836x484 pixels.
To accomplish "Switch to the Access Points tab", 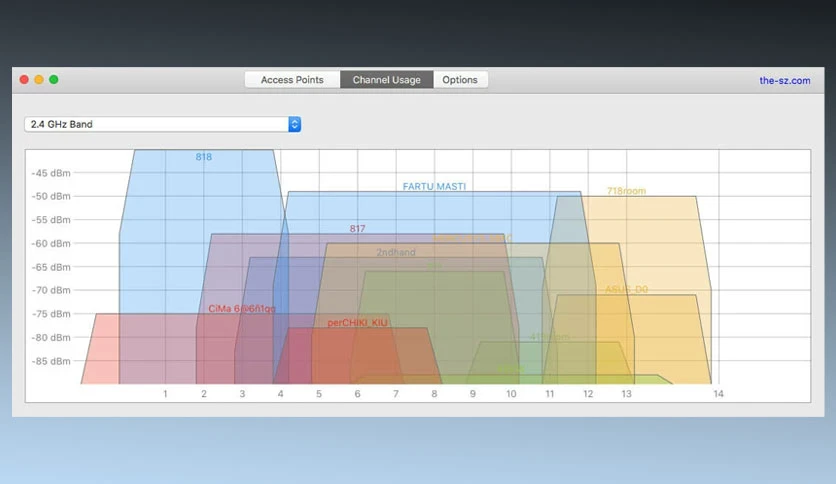I will pyautogui.click(x=292, y=80).
